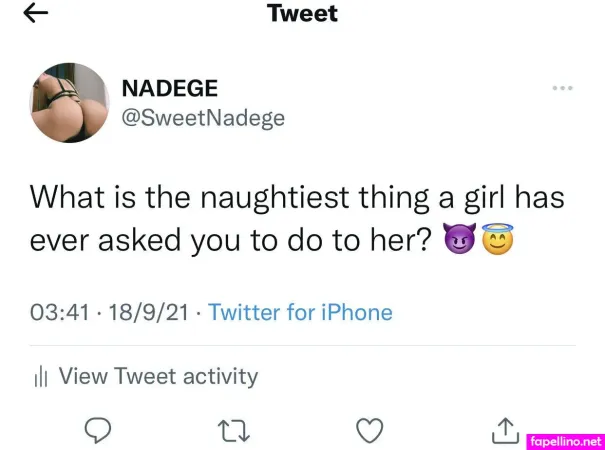Click the reply speech bubble icon
This screenshot has width=605, height=450.
[x=96, y=430]
